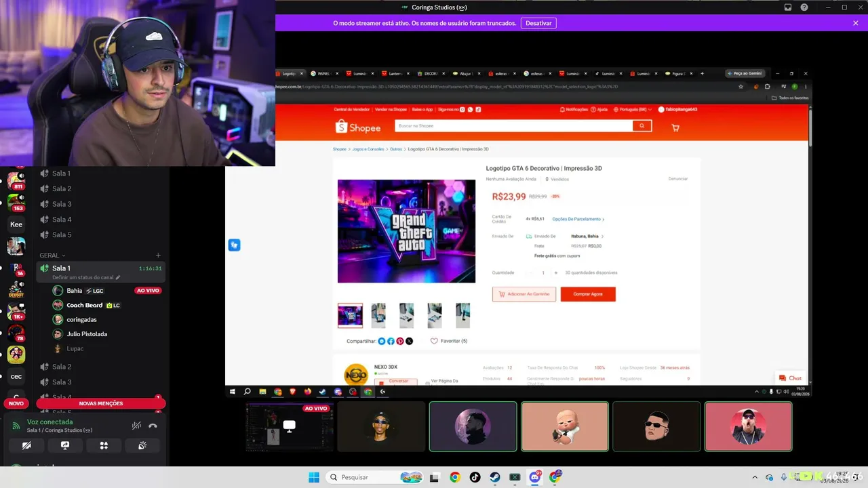The height and width of the screenshot is (488, 868).
Task: Toggle Discord noise suppression icon
Action: (x=136, y=426)
